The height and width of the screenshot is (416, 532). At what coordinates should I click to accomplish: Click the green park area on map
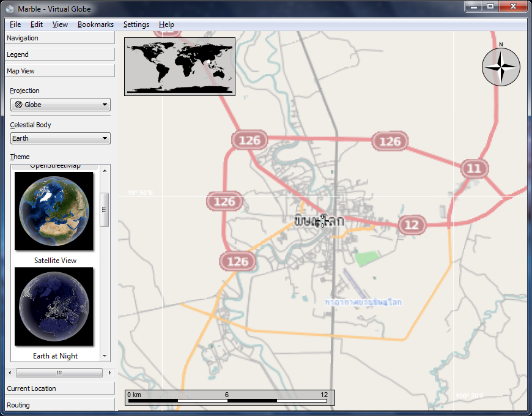click(366, 259)
